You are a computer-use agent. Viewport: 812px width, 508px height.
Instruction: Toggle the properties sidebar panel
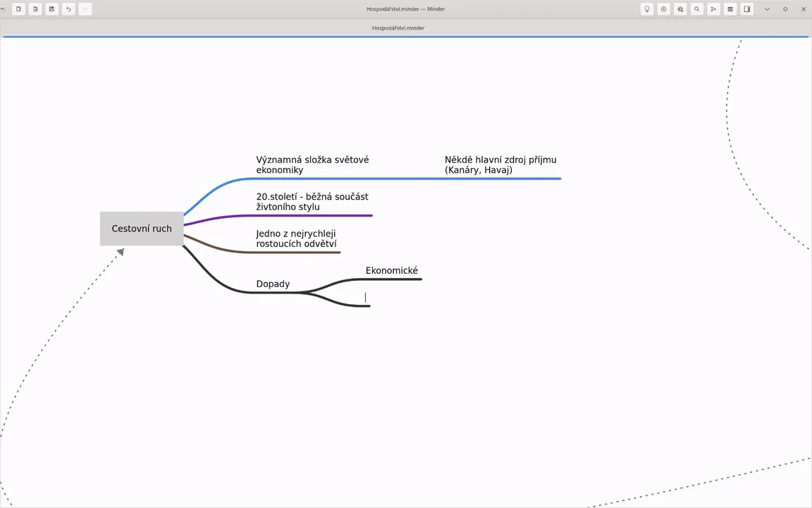746,8
